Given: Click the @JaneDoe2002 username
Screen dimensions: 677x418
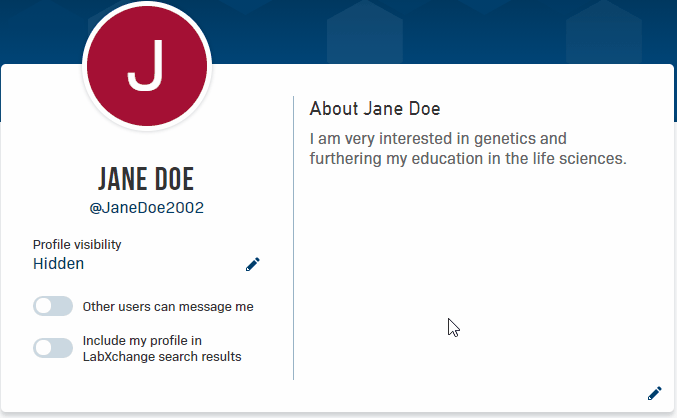Looking at the screenshot, I should click(146, 208).
